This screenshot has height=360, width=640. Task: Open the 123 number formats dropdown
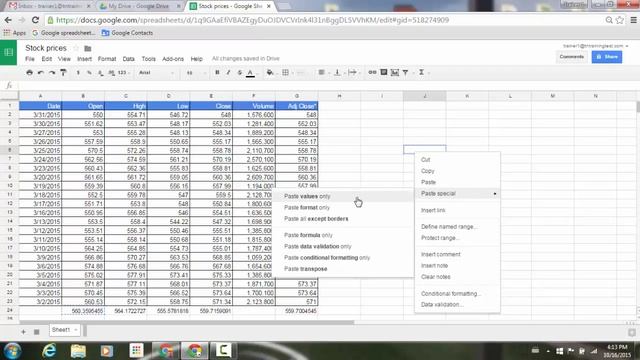[123, 73]
